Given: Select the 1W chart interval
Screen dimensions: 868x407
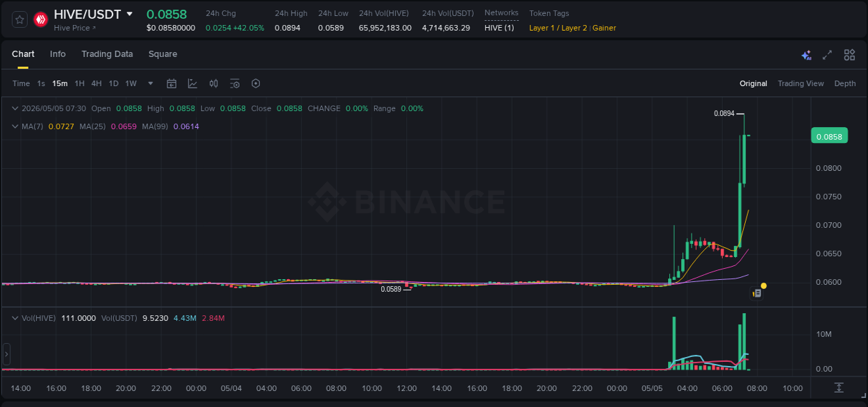Looking at the screenshot, I should click(x=131, y=83).
